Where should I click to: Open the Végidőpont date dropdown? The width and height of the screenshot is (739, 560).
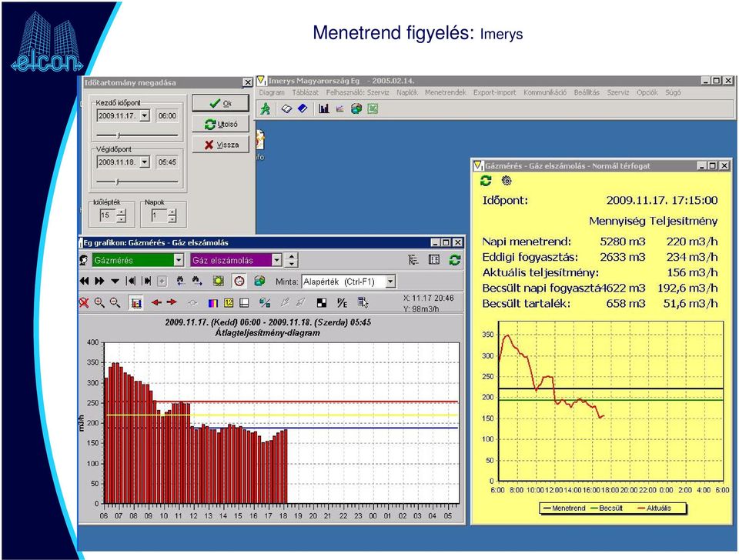point(145,162)
